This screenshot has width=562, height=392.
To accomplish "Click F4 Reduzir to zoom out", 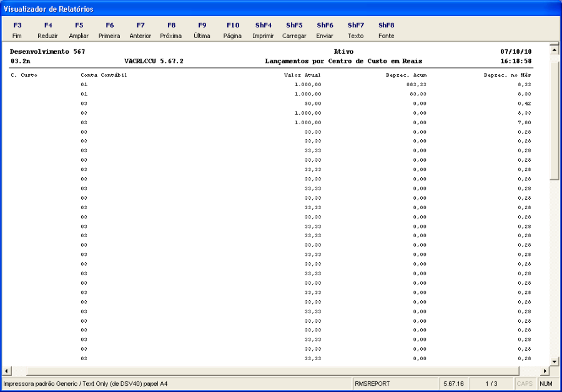I will click(x=47, y=30).
